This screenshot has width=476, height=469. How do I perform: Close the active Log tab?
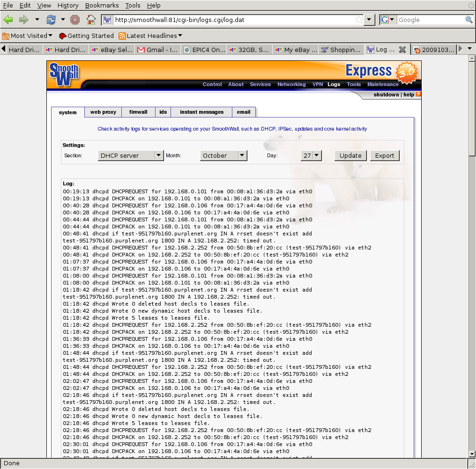402,50
